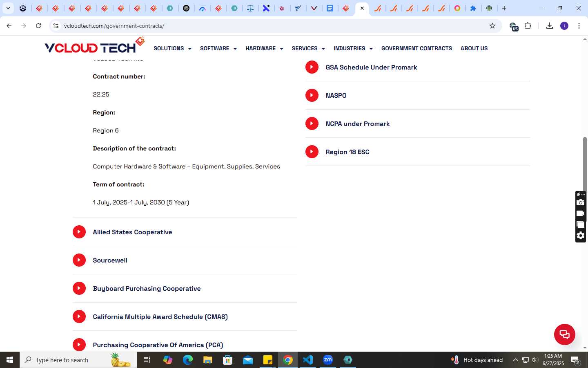Click the browser back arrow

(x=9, y=26)
